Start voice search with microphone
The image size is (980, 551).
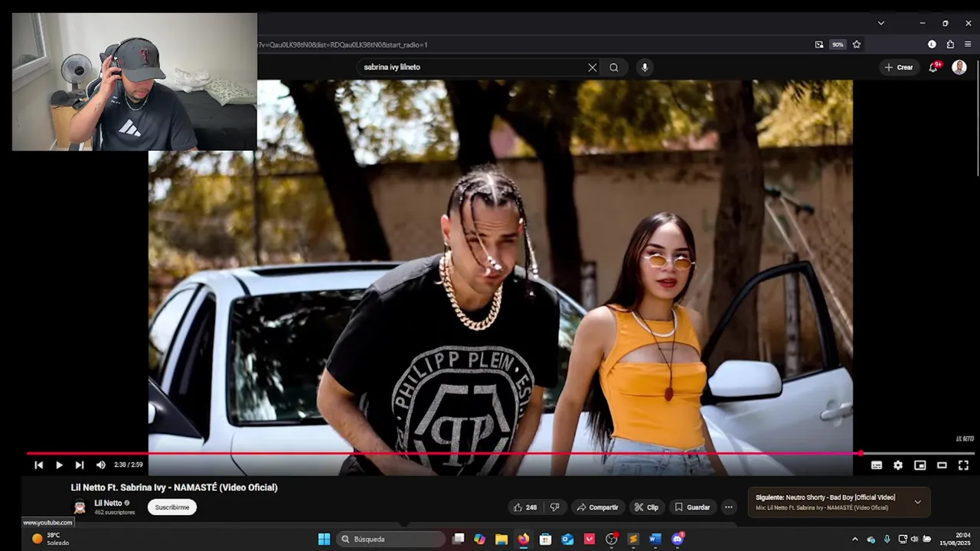point(645,67)
